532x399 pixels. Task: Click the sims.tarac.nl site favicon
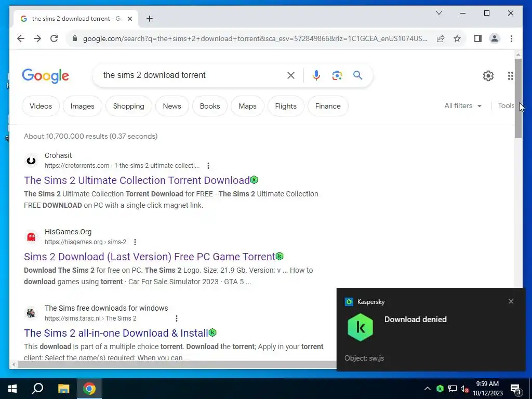[x=31, y=313]
